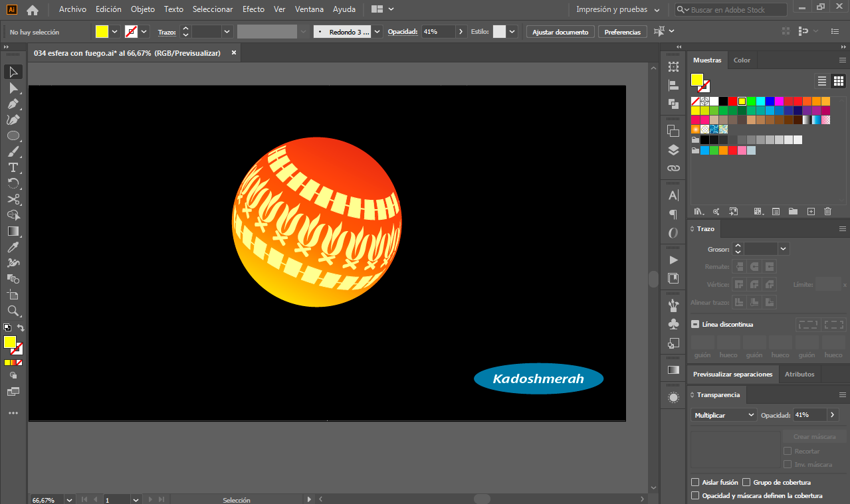This screenshot has height=504, width=850.
Task: Check Opacidad y máscara definen la cobertura
Action: pyautogui.click(x=695, y=495)
